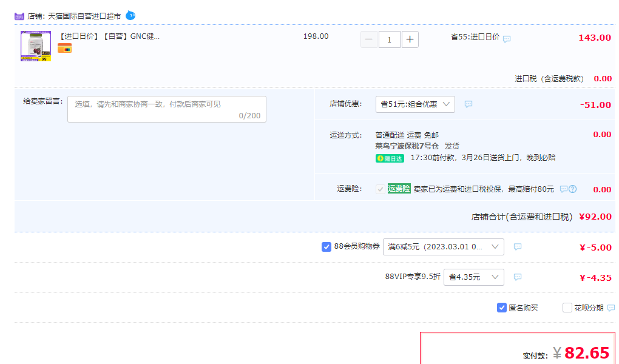Click the 省55:进口日价 discount text

point(475,37)
